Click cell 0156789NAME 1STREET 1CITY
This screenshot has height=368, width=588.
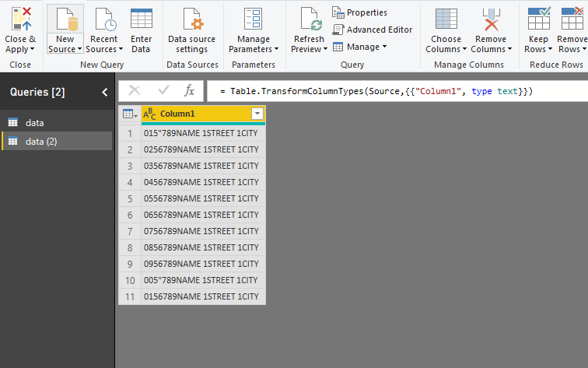click(x=203, y=296)
